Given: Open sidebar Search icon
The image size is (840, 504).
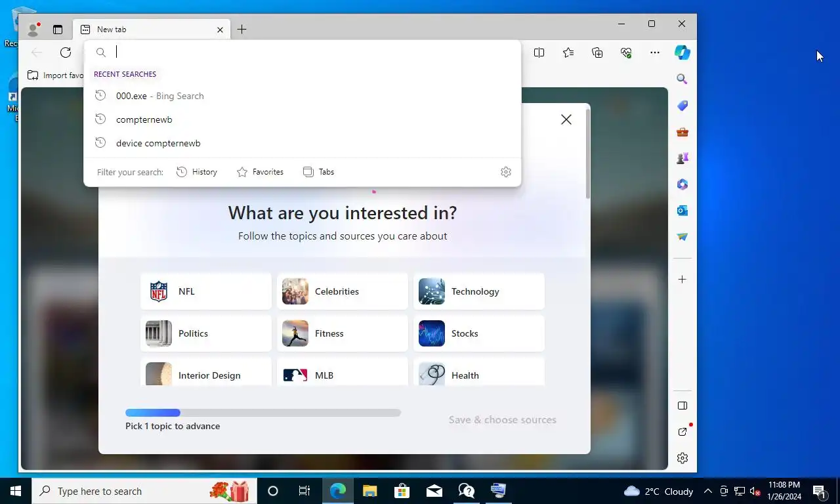Looking at the screenshot, I should coord(682,79).
